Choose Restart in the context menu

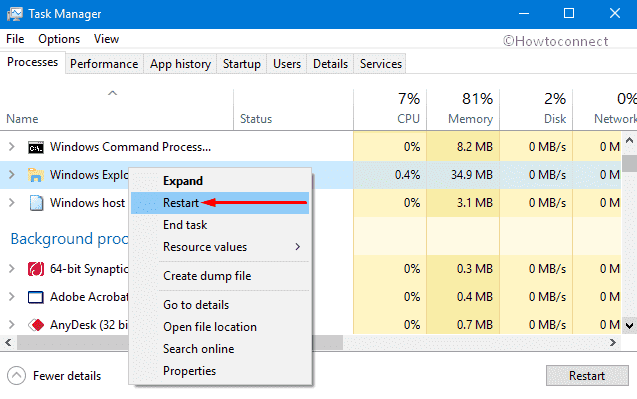[x=220, y=203]
